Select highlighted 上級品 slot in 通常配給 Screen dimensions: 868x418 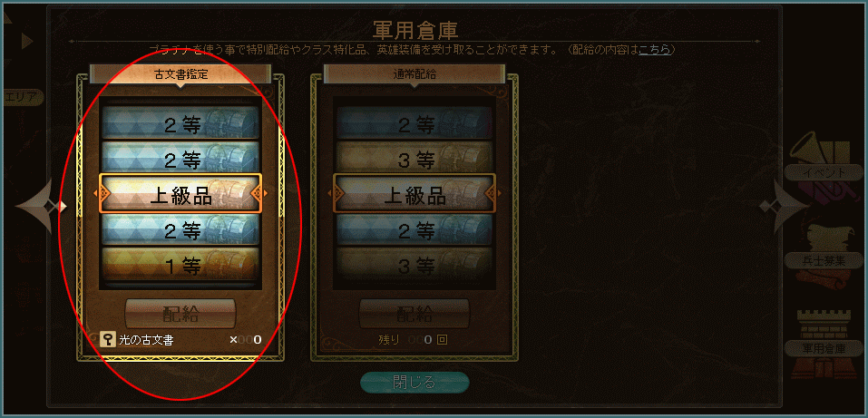click(x=414, y=193)
